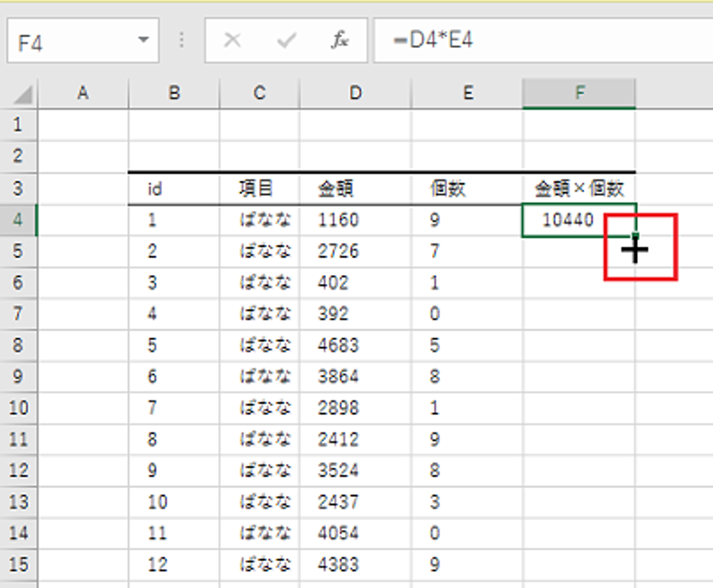Click the "項目" header cell
Image resolution: width=713 pixels, height=588 pixels.
click(259, 189)
